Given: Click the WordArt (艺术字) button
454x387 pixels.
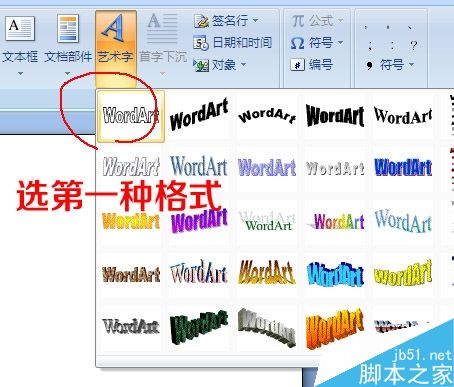Looking at the screenshot, I should coord(116,48).
